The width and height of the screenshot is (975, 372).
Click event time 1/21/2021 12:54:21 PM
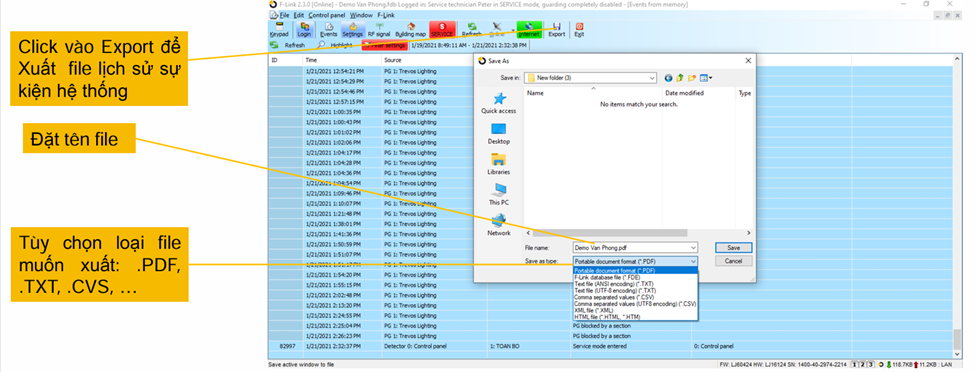point(334,71)
